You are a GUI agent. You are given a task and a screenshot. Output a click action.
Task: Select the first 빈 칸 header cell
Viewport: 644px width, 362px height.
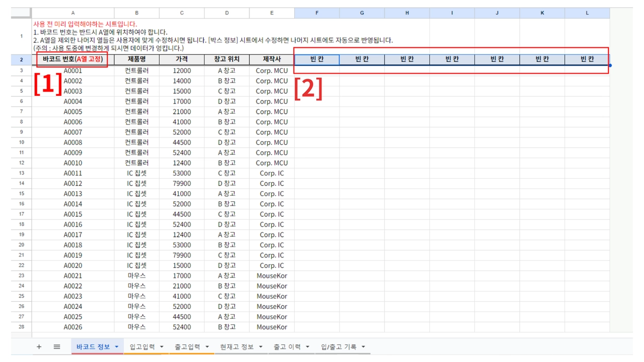point(317,59)
